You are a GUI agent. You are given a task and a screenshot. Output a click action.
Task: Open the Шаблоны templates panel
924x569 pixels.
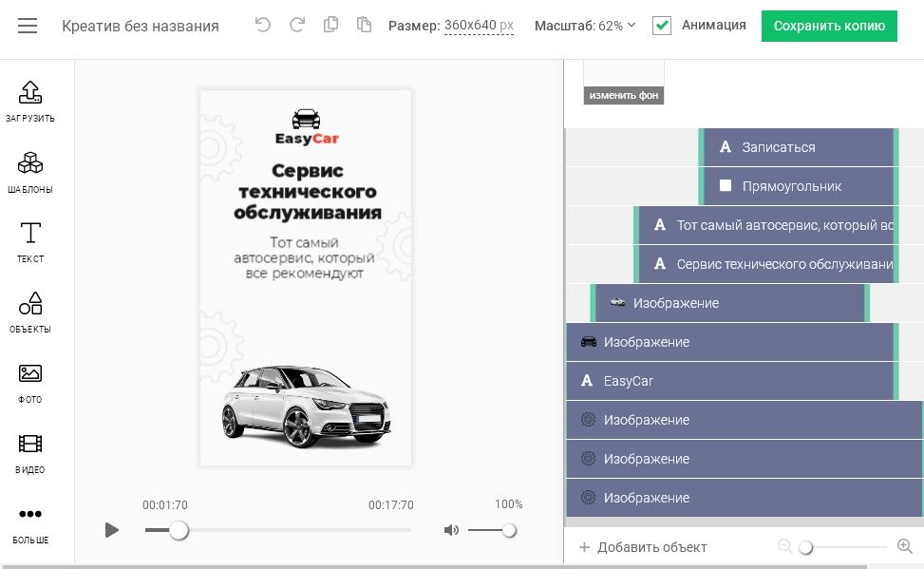tap(30, 171)
